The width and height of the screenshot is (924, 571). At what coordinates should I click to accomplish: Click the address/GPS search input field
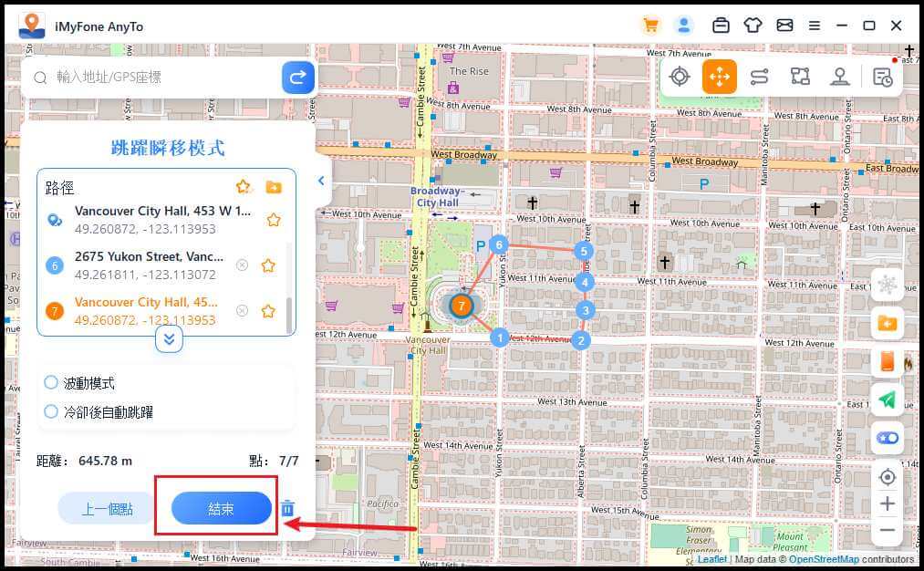click(x=153, y=78)
